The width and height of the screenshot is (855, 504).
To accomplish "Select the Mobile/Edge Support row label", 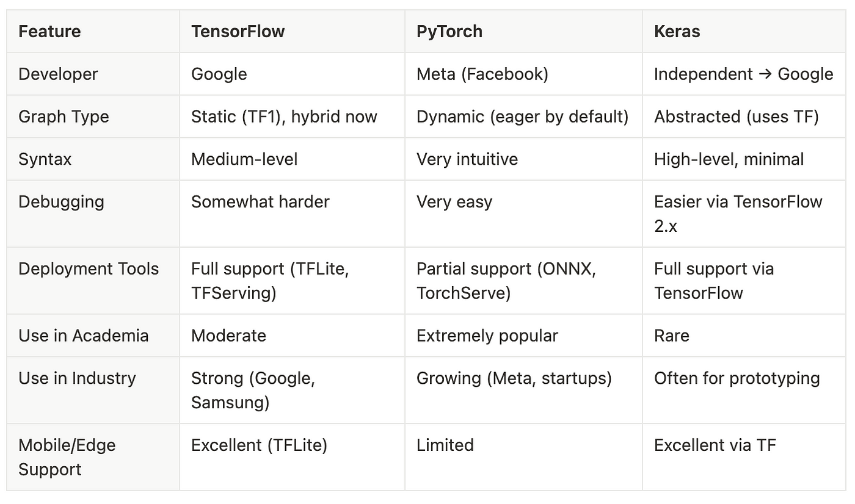I will coord(93,457).
